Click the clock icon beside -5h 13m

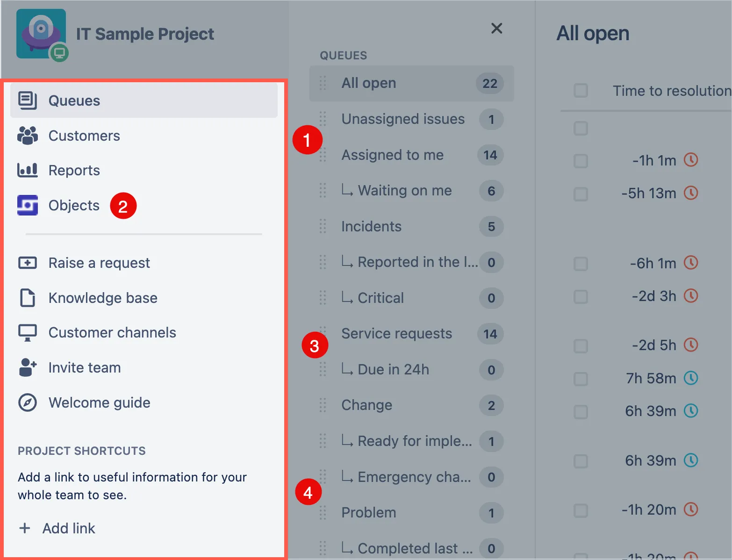coord(691,193)
